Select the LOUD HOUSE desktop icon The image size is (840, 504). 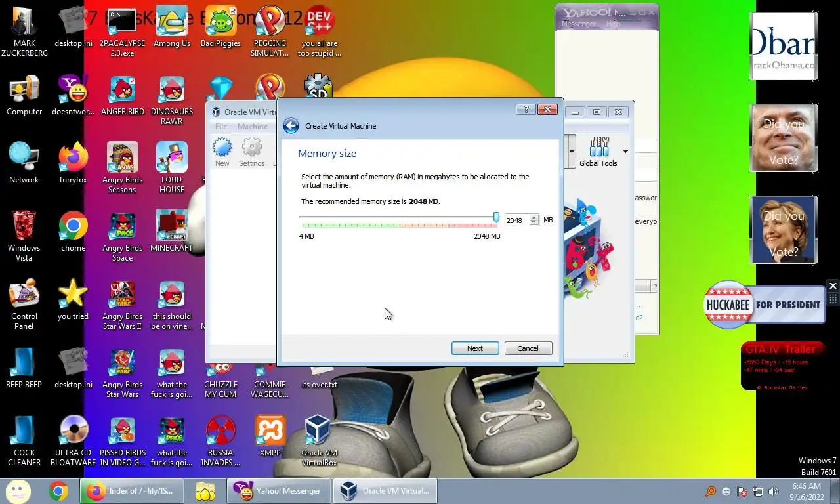171,169
